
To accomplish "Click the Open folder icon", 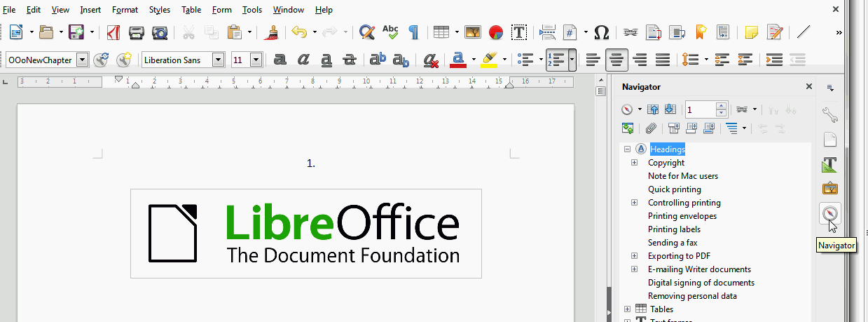I will pos(47,32).
